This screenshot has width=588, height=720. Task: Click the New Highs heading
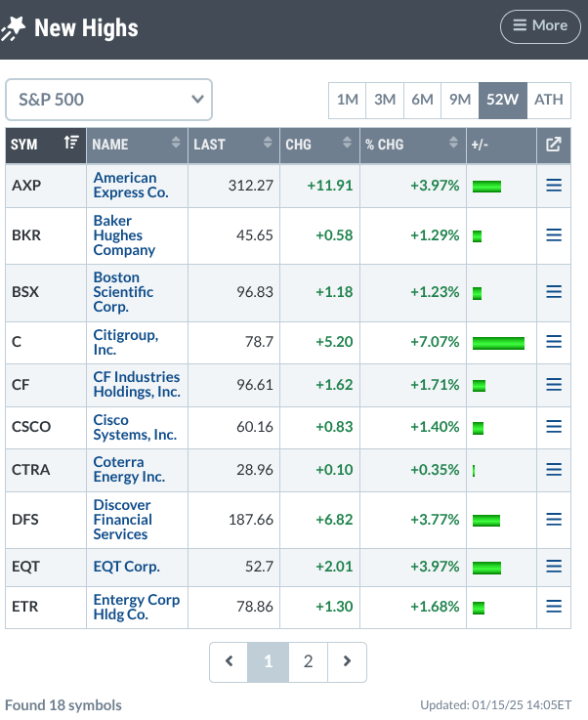pos(86,28)
